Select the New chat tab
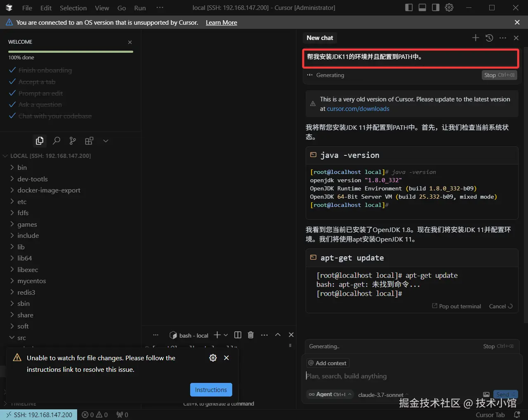528x420 pixels. tap(320, 38)
